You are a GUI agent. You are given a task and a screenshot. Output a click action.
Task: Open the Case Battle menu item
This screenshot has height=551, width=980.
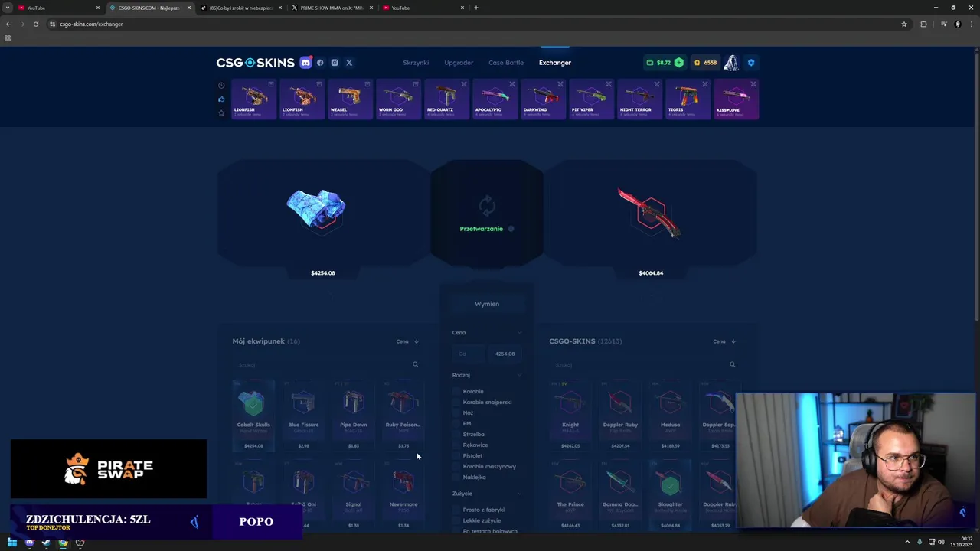pos(506,63)
